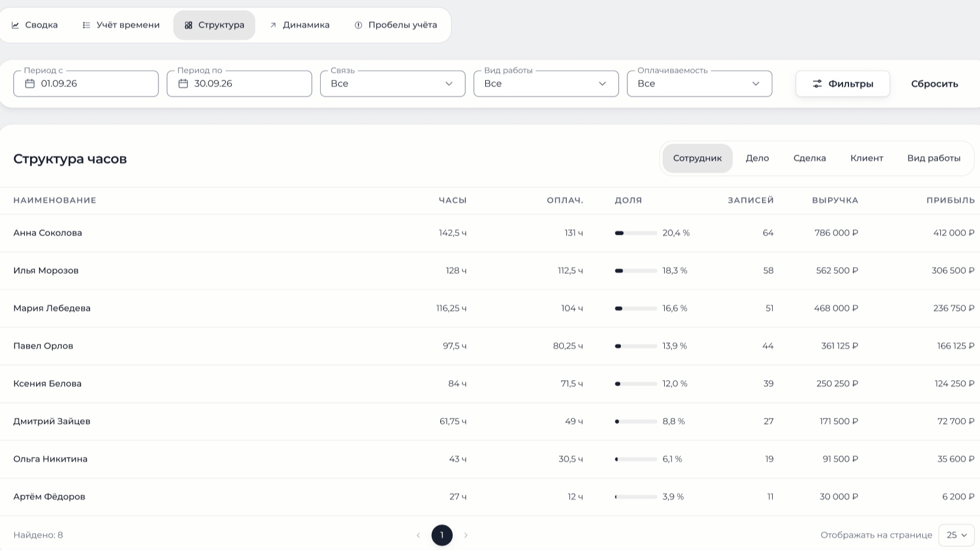Select the Структура tab
980x550 pixels.
coord(214,25)
